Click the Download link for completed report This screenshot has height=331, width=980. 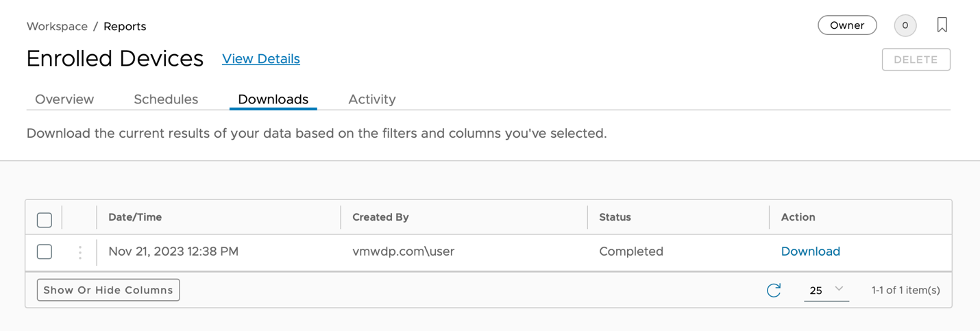(x=810, y=252)
